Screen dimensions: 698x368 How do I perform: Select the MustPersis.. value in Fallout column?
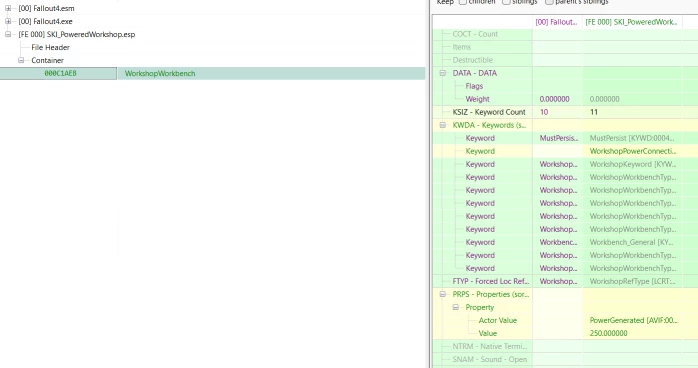coord(559,138)
